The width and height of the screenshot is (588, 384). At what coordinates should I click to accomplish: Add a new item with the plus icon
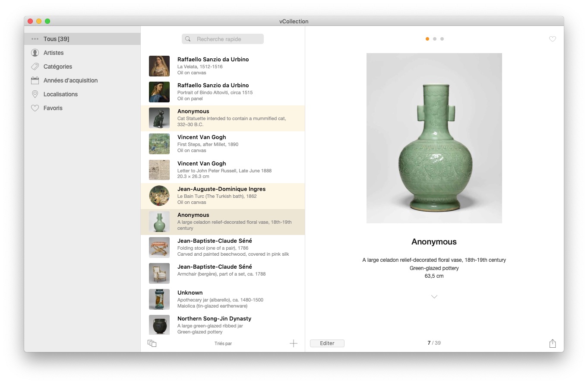(294, 343)
